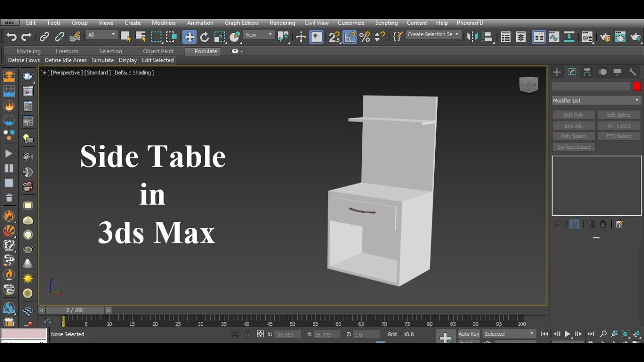The width and height of the screenshot is (644, 362).
Task: Click the red object color swatch
Action: [637, 86]
